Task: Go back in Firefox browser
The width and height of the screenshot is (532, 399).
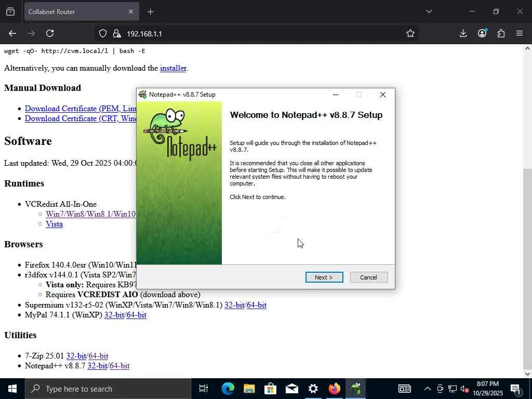Action: (x=12, y=33)
